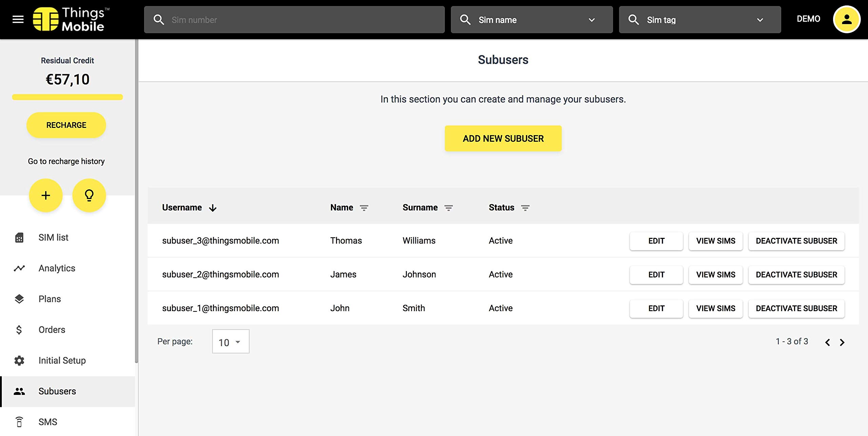Toggle Username sort direction arrow
This screenshot has height=436, width=868.
(x=213, y=208)
